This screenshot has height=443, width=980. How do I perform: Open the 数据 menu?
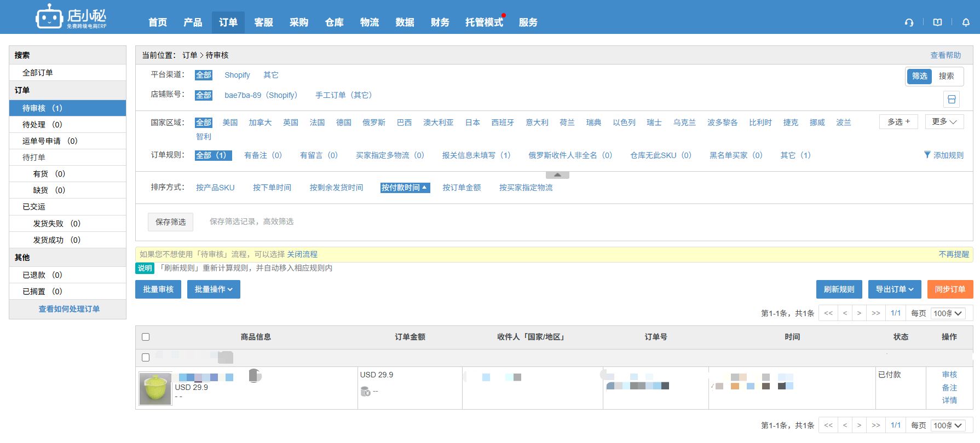(x=405, y=22)
